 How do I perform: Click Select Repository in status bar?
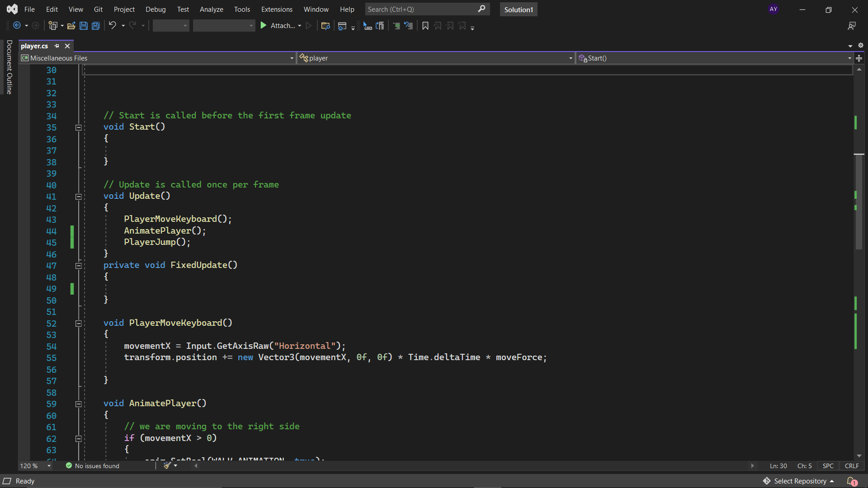800,481
